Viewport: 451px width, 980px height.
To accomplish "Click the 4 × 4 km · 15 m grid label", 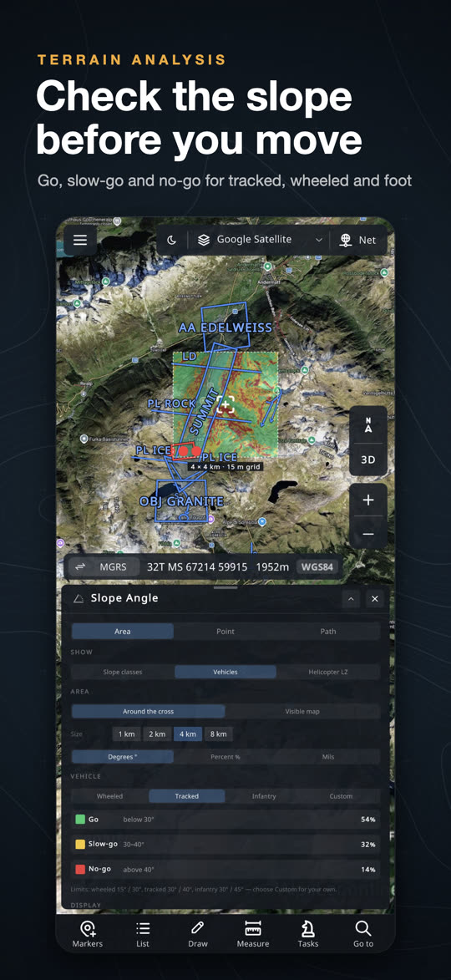I will click(225, 466).
